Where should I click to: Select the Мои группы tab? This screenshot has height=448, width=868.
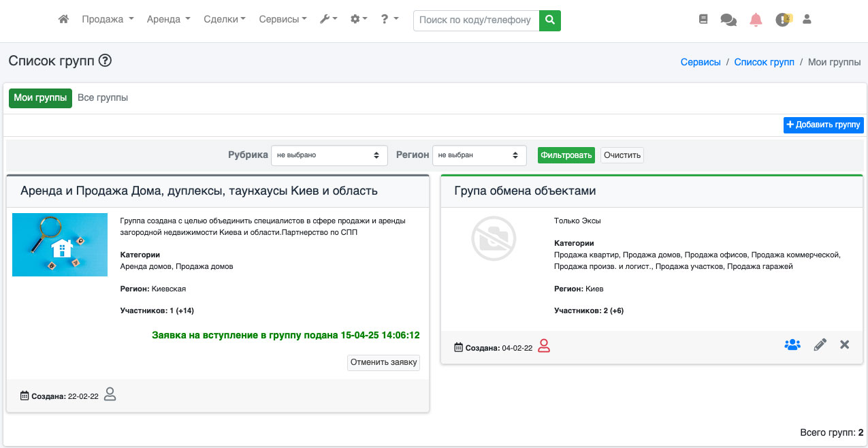(40, 98)
